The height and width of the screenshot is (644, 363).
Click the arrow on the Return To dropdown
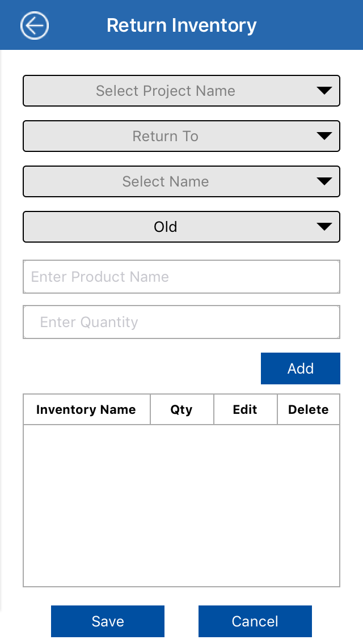[x=324, y=136]
